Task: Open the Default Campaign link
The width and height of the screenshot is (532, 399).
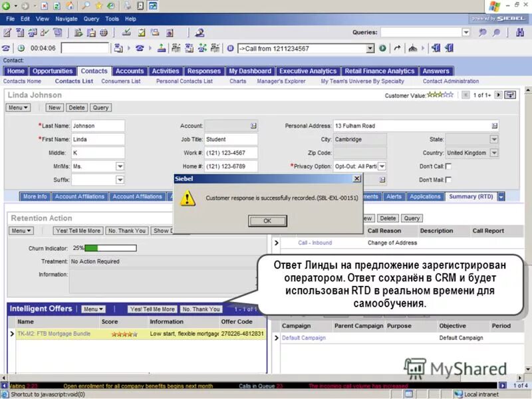Action: pos(304,338)
